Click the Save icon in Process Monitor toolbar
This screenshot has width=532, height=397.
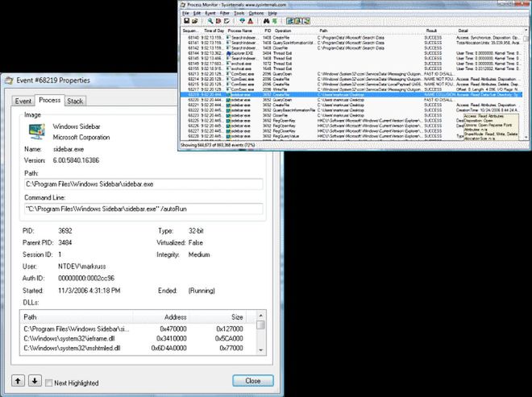tap(187, 21)
